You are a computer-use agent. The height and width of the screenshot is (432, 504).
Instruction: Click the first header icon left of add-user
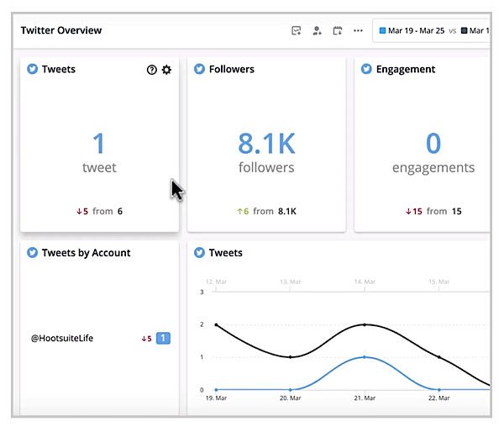(296, 31)
